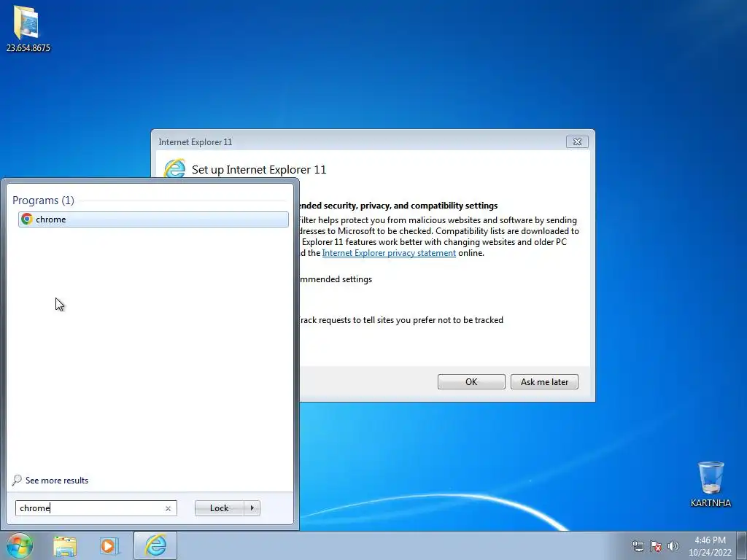747x560 pixels.
Task: Click the Programs (1) header
Action: [43, 201]
